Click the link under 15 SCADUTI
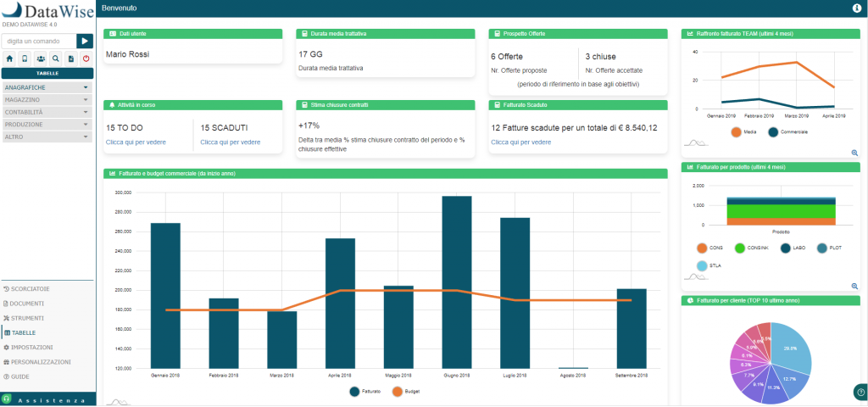The image size is (868, 407). click(x=231, y=142)
